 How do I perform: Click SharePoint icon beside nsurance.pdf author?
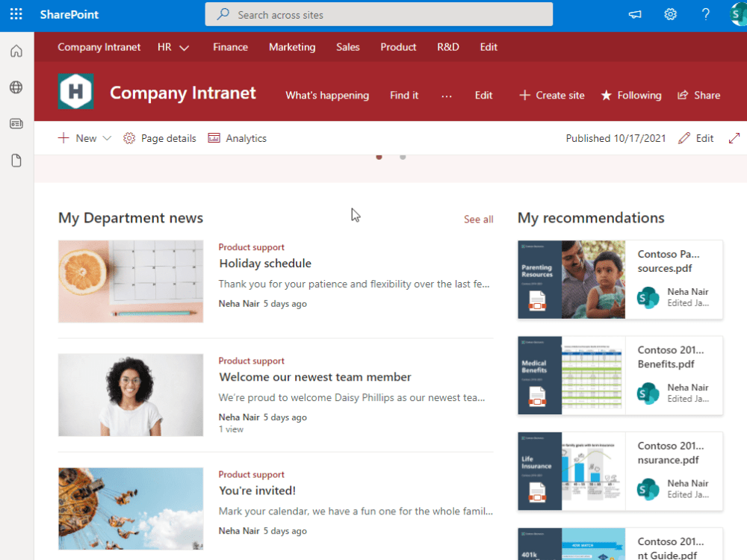[x=648, y=488]
